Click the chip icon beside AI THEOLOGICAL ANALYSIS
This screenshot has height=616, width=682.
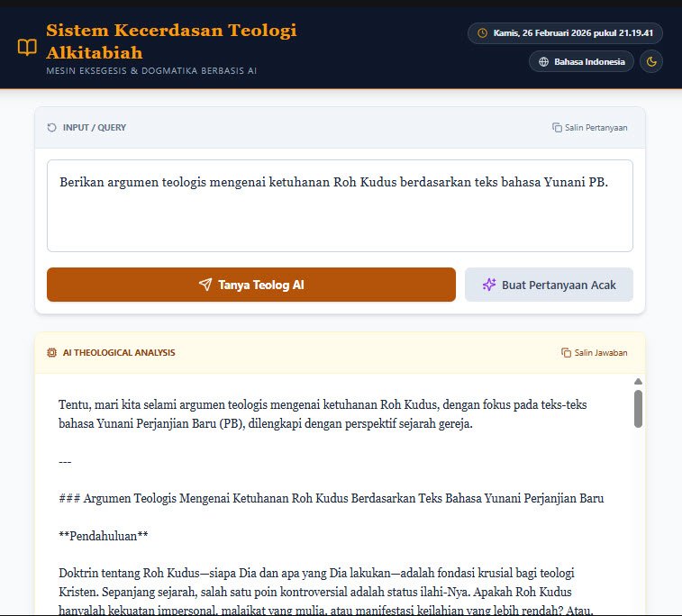[x=51, y=352]
